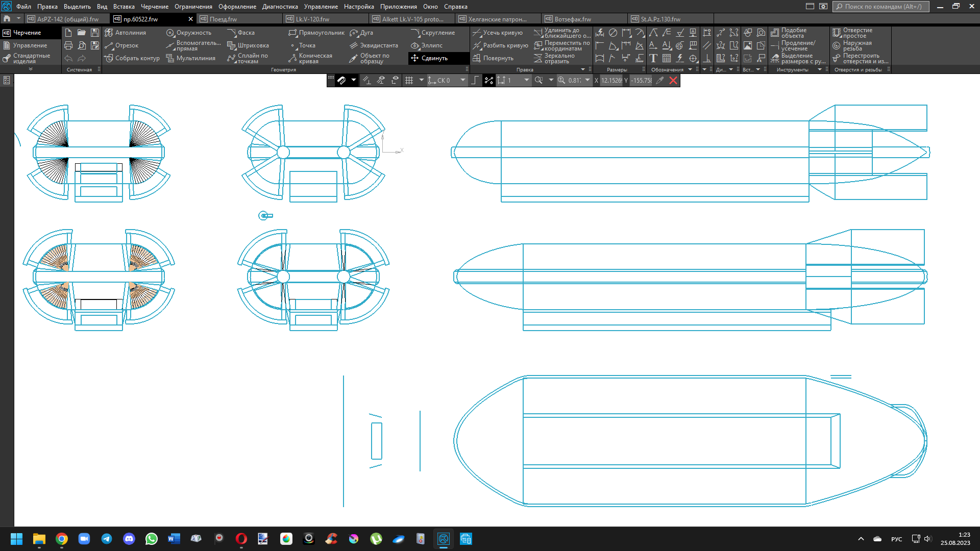Open the zoom scale dropdown
The height and width of the screenshot is (551, 980).
(x=587, y=80)
